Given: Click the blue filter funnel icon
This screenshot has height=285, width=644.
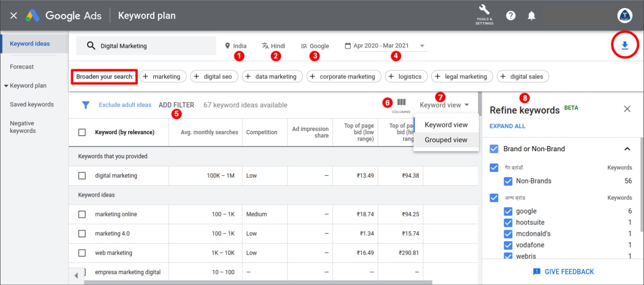Looking at the screenshot, I should [86, 105].
